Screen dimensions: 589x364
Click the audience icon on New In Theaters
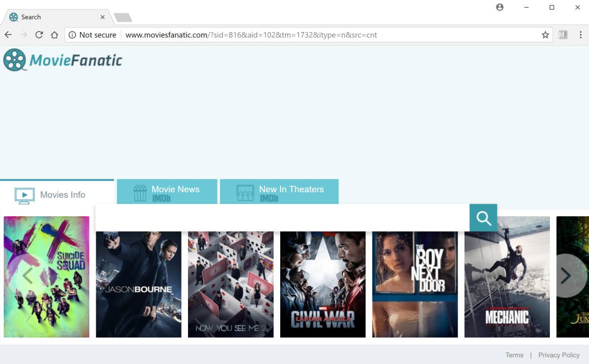(x=245, y=192)
